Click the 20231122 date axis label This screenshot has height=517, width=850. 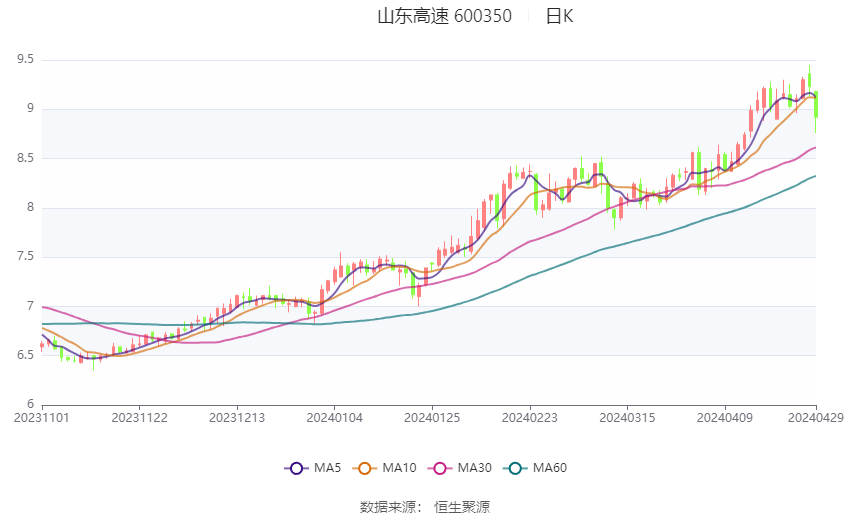click(x=139, y=418)
